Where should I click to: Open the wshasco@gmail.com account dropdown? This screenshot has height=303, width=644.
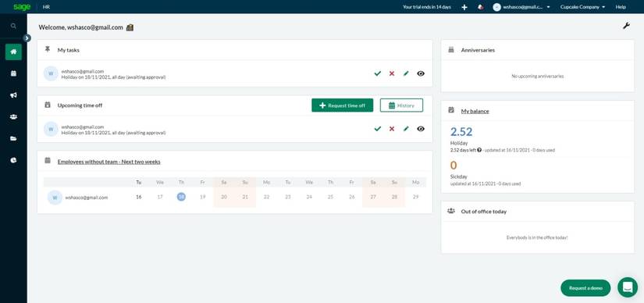click(521, 7)
